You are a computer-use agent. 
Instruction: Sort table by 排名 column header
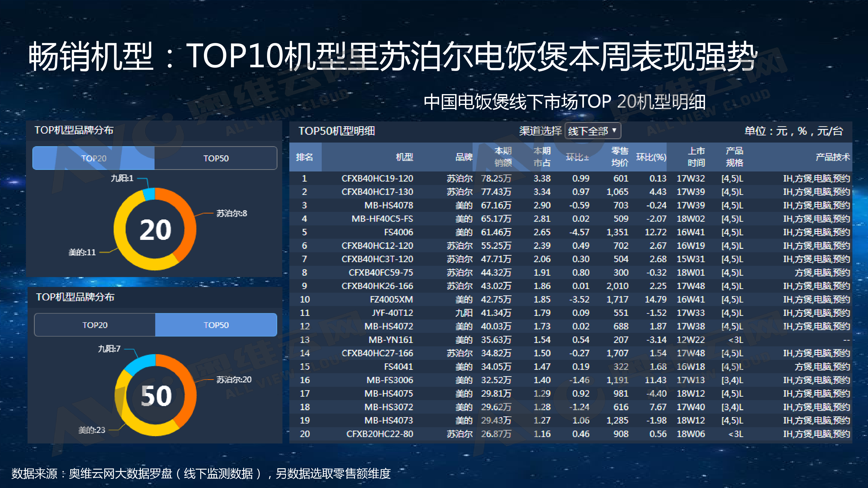[304, 157]
